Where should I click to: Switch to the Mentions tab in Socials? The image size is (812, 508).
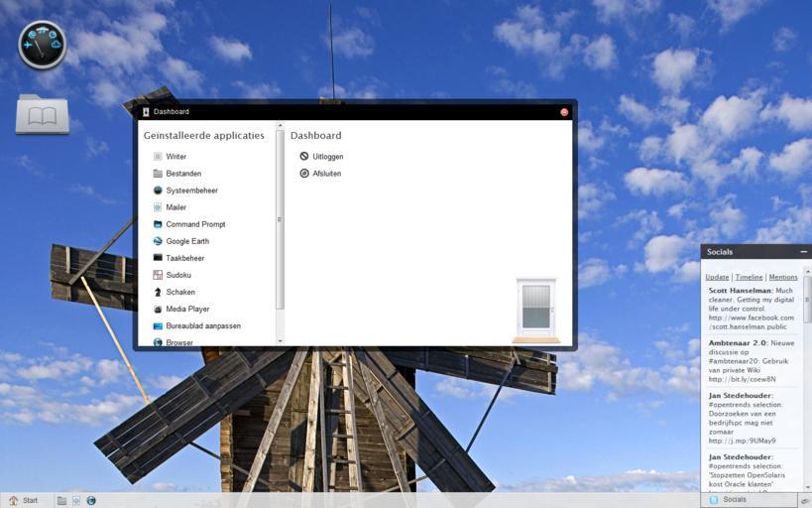coord(782,278)
